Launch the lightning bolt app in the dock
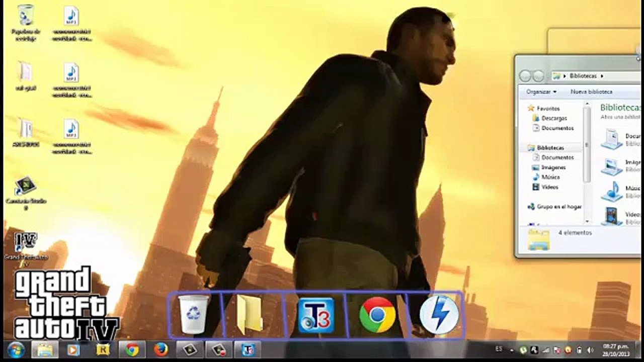The image size is (644, 362). (x=439, y=315)
